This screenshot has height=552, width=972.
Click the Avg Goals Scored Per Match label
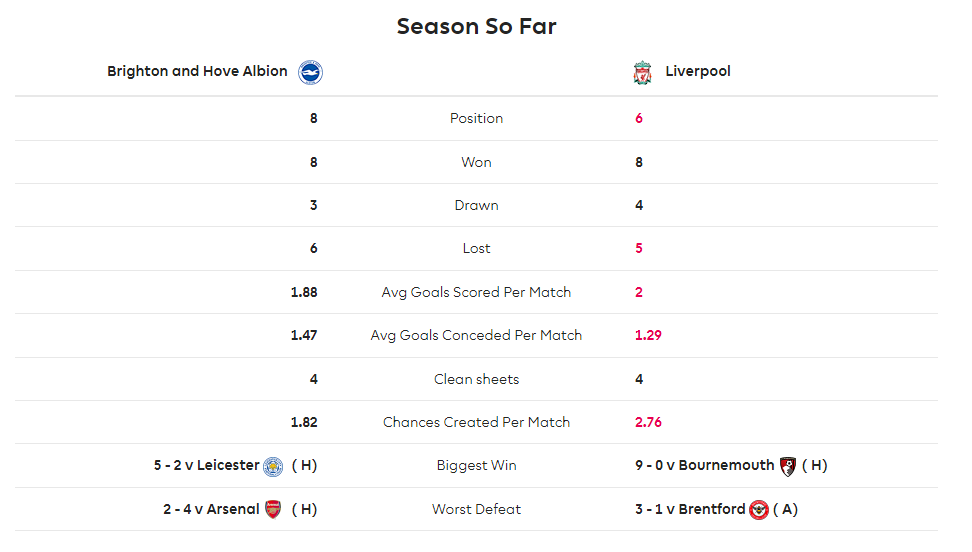tap(476, 292)
